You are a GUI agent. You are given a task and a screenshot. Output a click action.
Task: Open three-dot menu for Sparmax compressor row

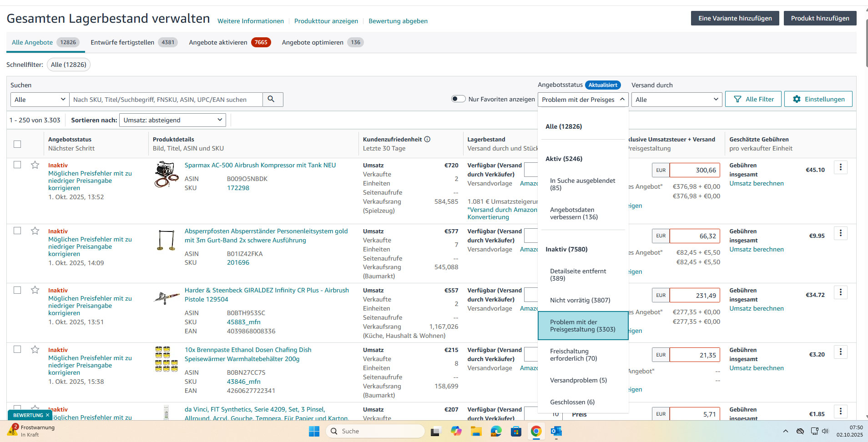(840, 167)
